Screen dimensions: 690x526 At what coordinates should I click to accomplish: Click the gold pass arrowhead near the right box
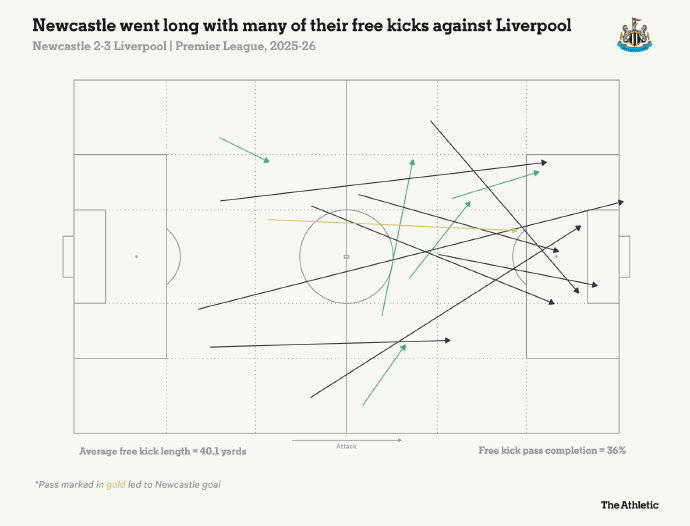[514, 230]
